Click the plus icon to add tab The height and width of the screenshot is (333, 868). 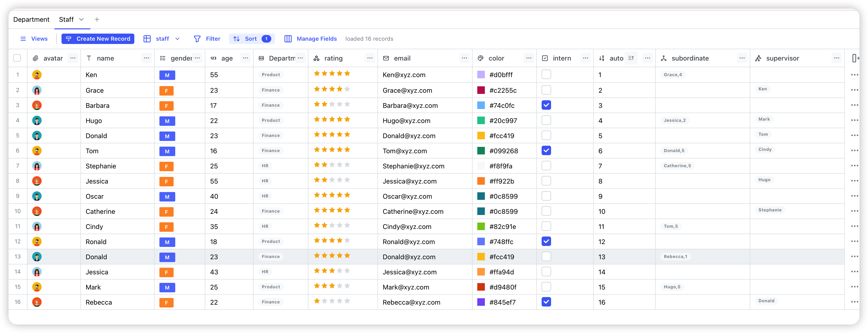97,20
